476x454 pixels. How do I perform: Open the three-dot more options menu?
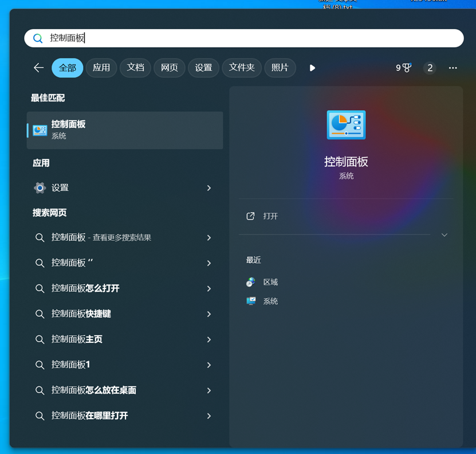[x=453, y=68]
